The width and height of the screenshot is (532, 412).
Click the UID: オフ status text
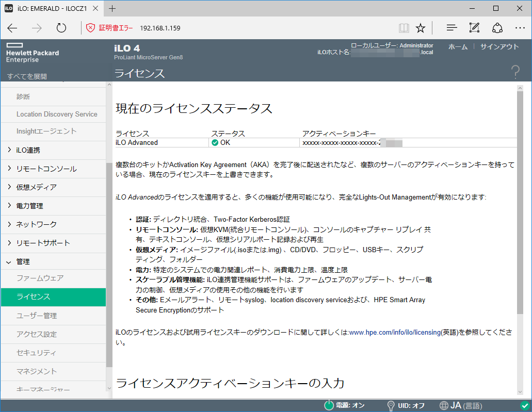(x=411, y=406)
